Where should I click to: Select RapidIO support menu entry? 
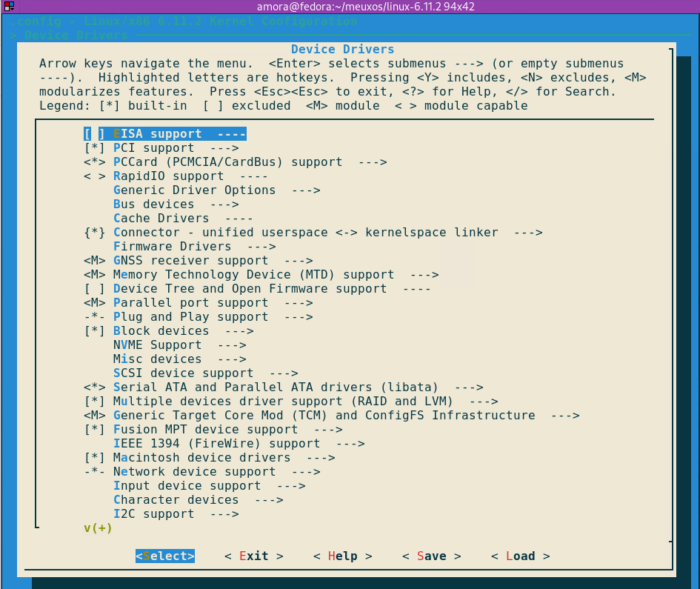[x=176, y=176]
